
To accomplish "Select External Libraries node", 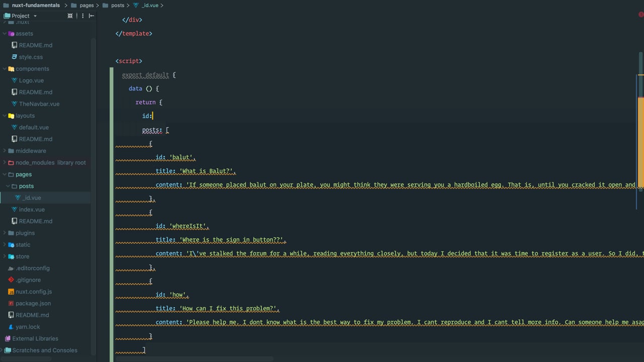I will pyautogui.click(x=35, y=339).
